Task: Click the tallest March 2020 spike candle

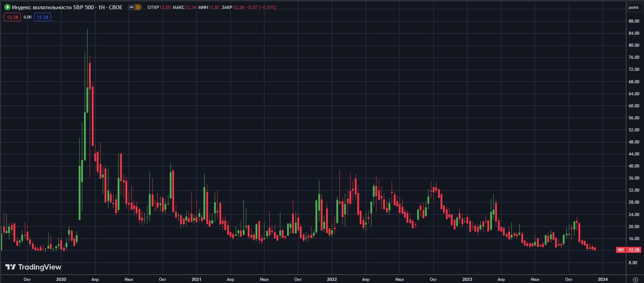Action: tap(88, 71)
